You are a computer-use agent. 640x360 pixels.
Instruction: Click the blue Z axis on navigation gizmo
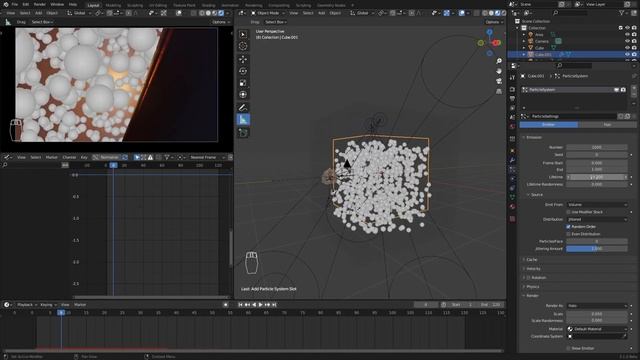pos(489,32)
